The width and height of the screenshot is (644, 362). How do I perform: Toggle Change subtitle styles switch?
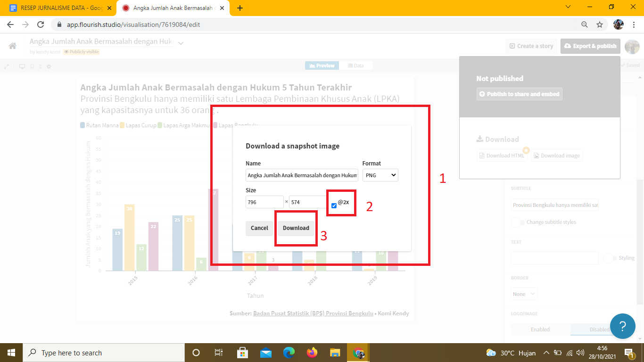click(518, 222)
